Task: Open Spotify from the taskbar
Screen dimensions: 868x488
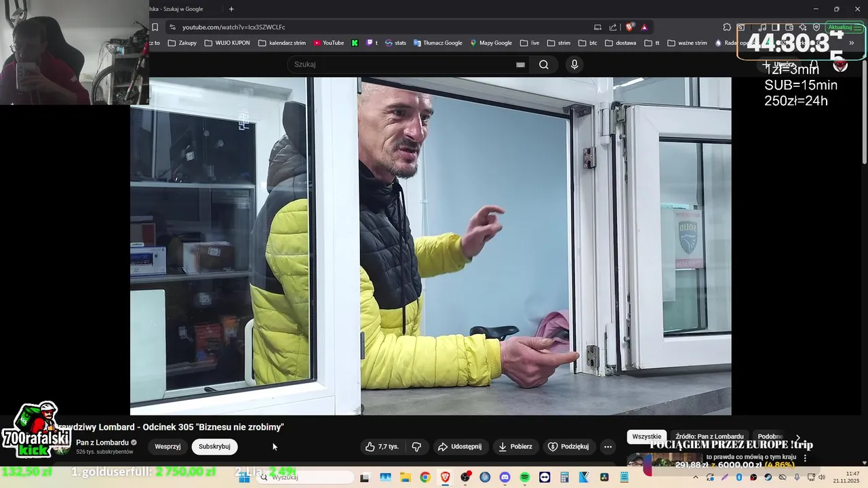Action: pos(525,477)
